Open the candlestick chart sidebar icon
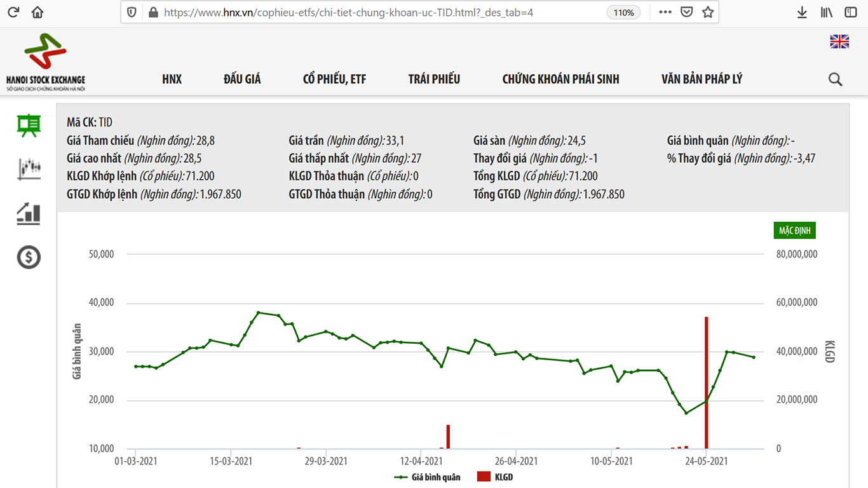This screenshot has height=488, width=868. 29,168
